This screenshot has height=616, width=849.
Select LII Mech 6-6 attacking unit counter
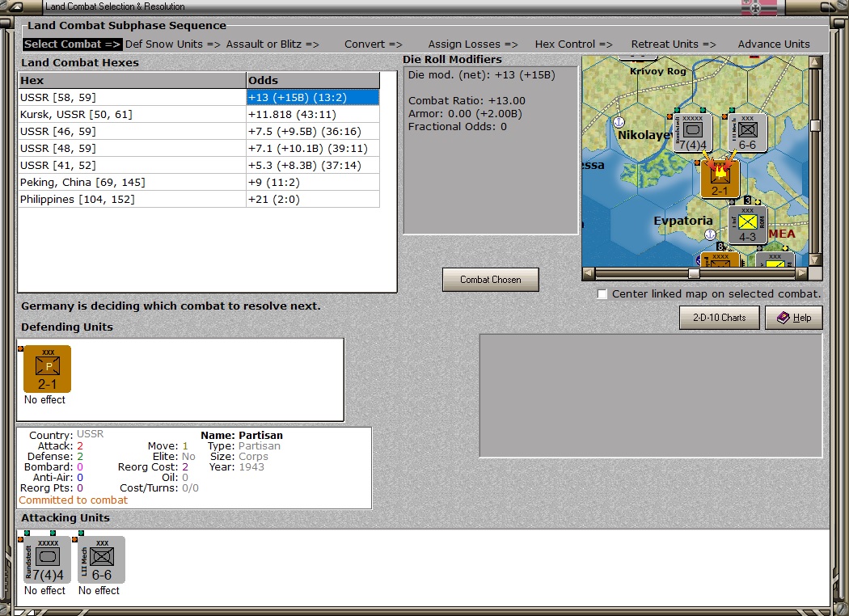click(x=101, y=559)
